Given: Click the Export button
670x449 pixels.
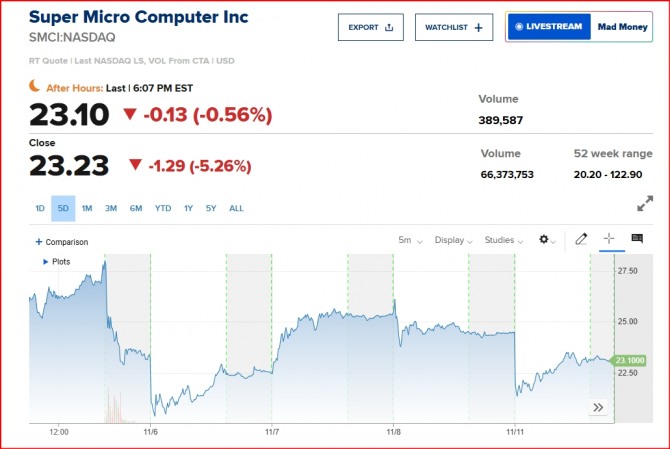Looking at the screenshot, I should (x=370, y=27).
